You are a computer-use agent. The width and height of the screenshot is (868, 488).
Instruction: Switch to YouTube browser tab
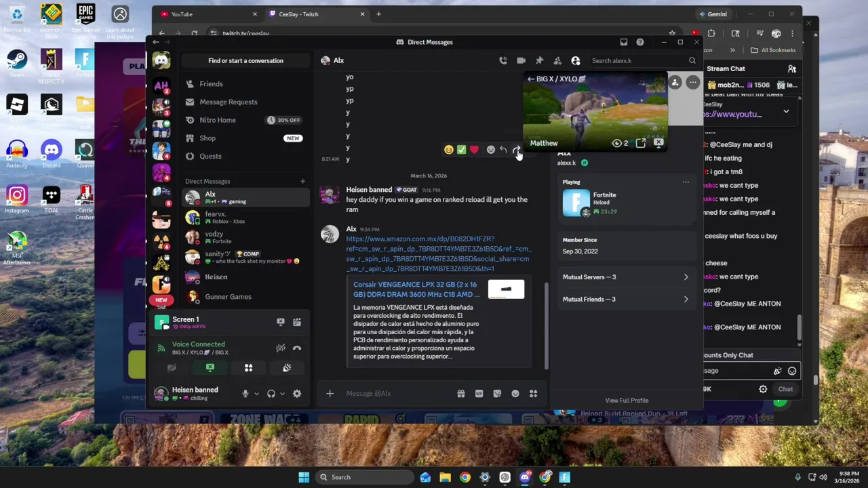point(209,14)
